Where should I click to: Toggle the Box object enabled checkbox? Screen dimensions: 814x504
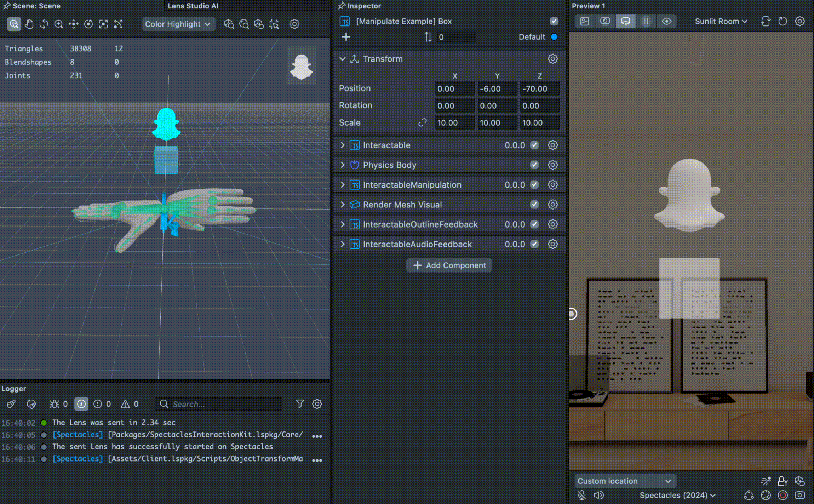coord(554,21)
